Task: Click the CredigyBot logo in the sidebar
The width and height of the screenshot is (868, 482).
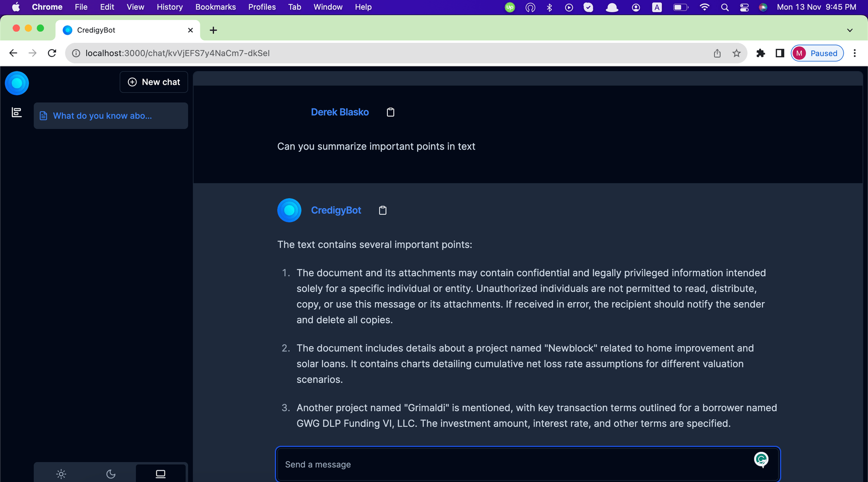Action: click(17, 83)
